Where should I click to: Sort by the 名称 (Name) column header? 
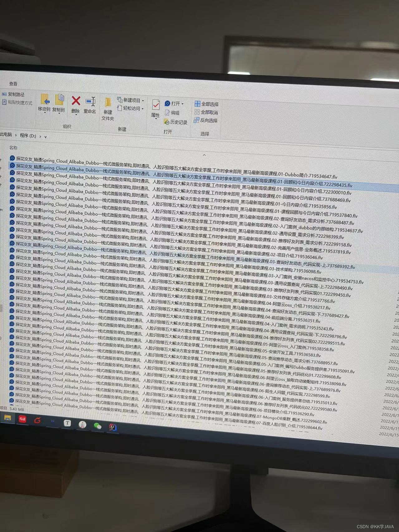click(x=13, y=148)
